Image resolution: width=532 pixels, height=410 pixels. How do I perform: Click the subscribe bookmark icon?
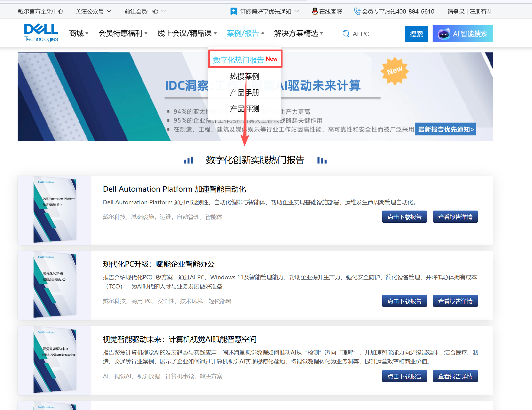[x=233, y=11]
